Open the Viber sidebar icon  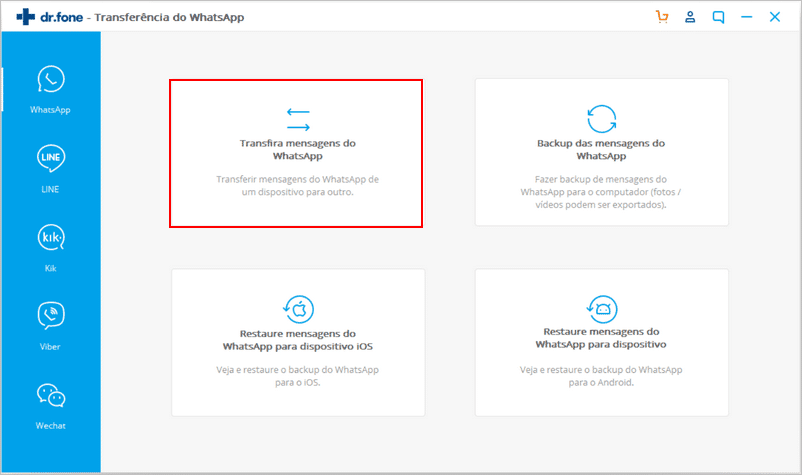click(x=51, y=315)
